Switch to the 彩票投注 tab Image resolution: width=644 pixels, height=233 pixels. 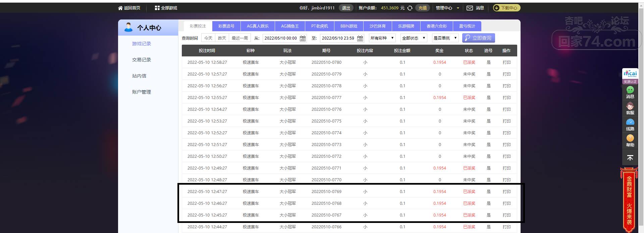(198, 26)
